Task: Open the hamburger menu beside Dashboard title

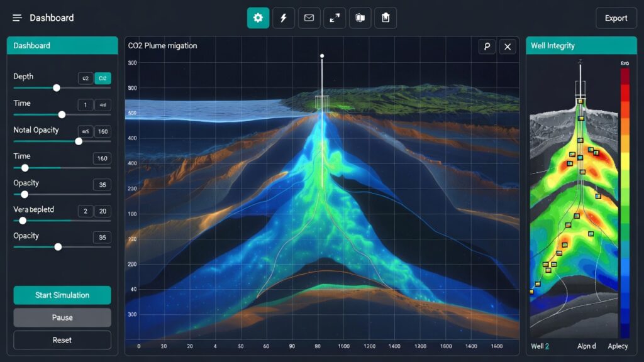Action: [17, 18]
